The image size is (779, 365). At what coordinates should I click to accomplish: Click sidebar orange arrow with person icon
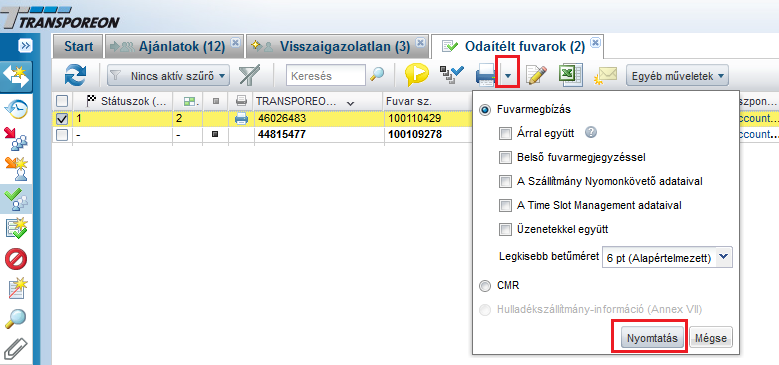16,169
